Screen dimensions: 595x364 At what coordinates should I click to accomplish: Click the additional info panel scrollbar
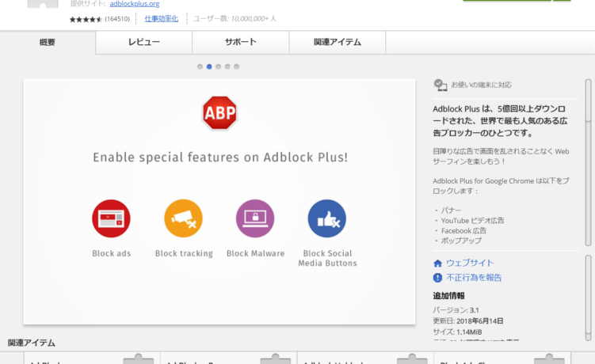[x=588, y=298]
